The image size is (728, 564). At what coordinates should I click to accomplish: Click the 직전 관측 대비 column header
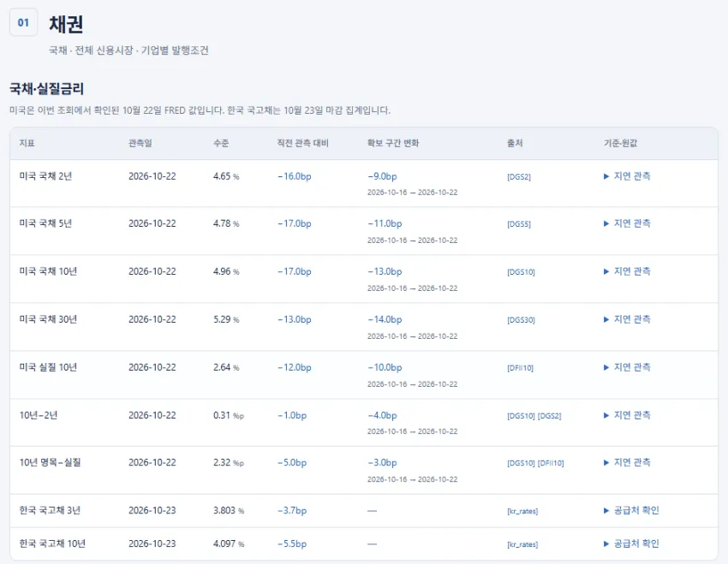(302, 143)
